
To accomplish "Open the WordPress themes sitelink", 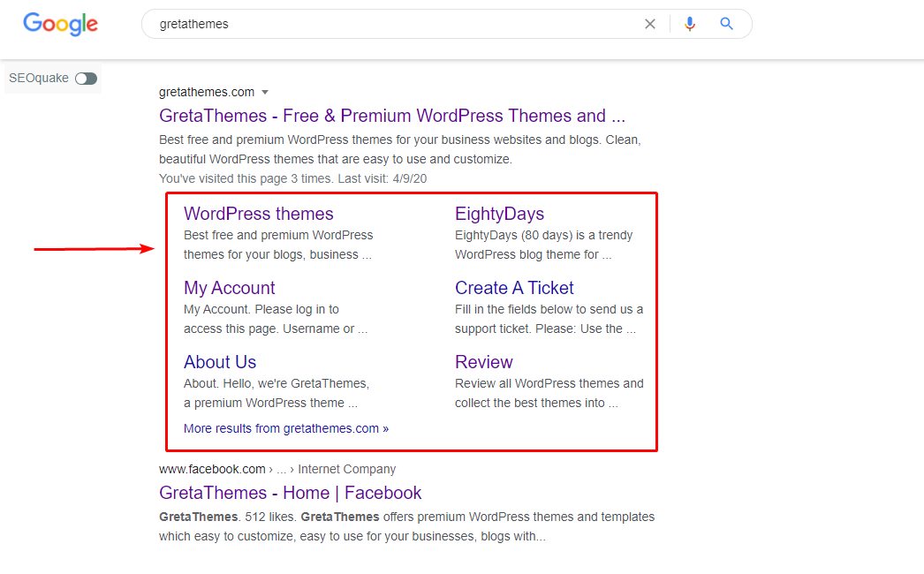I will click(258, 214).
